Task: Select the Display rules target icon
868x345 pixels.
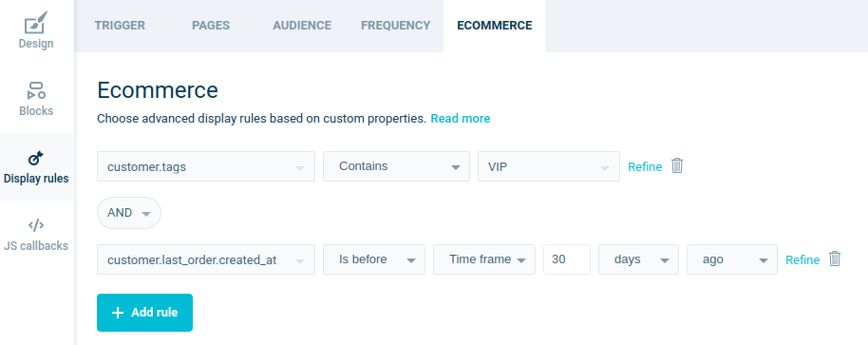Action: pyautogui.click(x=36, y=159)
